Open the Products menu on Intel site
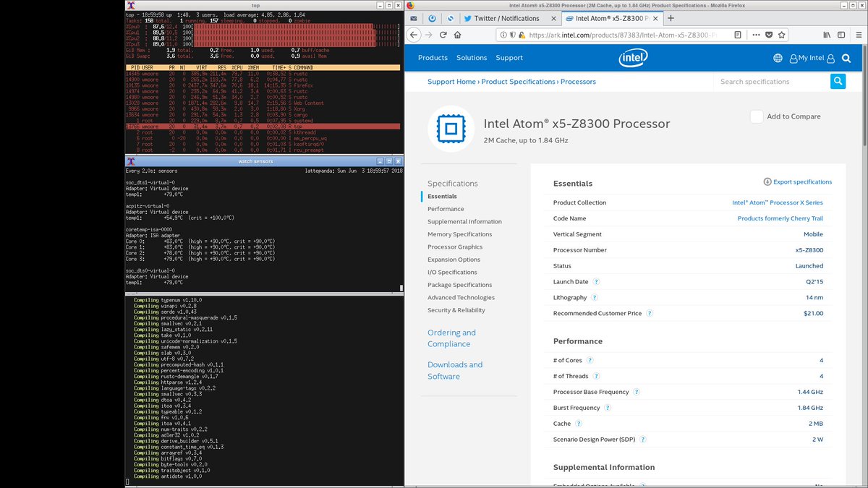Image resolution: width=868 pixels, height=488 pixels. pos(433,58)
